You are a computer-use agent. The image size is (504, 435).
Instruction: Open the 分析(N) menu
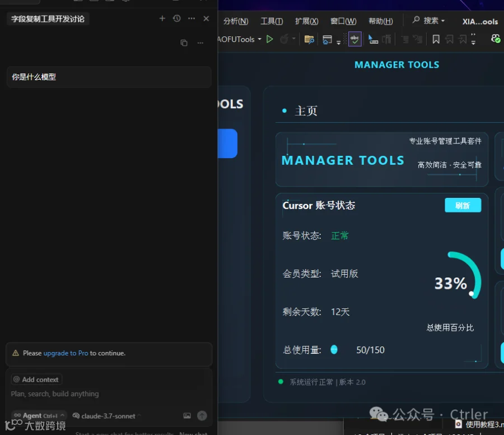pyautogui.click(x=236, y=21)
